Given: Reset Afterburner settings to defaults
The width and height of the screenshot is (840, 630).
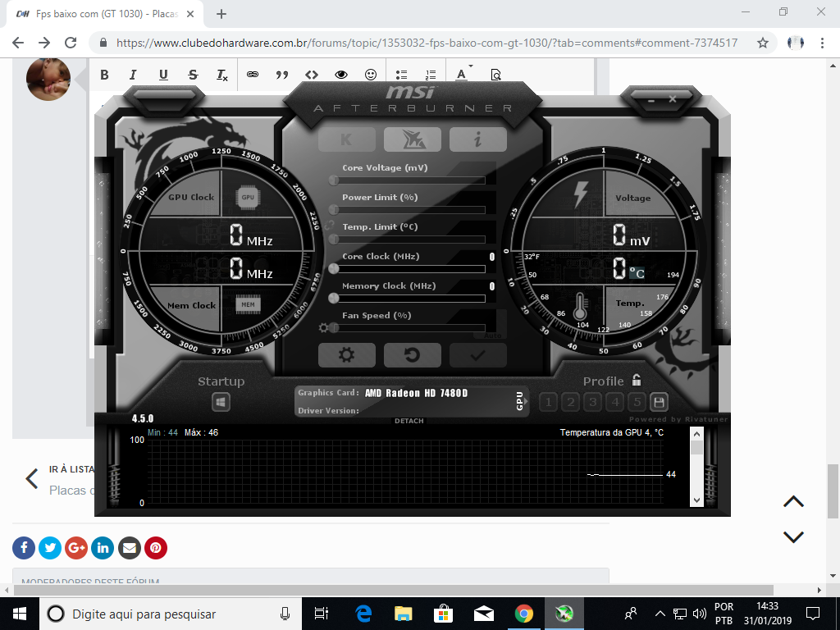Looking at the screenshot, I should pos(412,354).
